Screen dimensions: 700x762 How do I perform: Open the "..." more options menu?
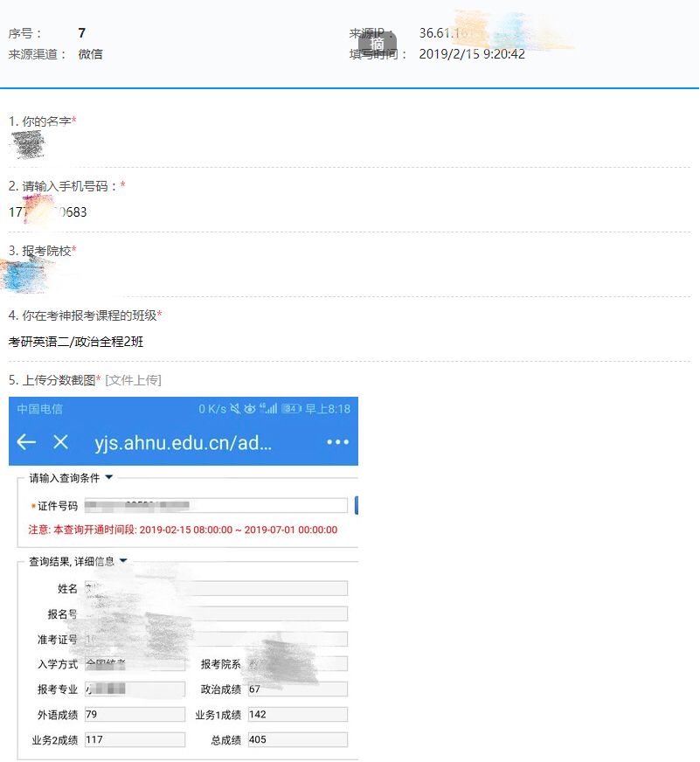click(x=337, y=442)
